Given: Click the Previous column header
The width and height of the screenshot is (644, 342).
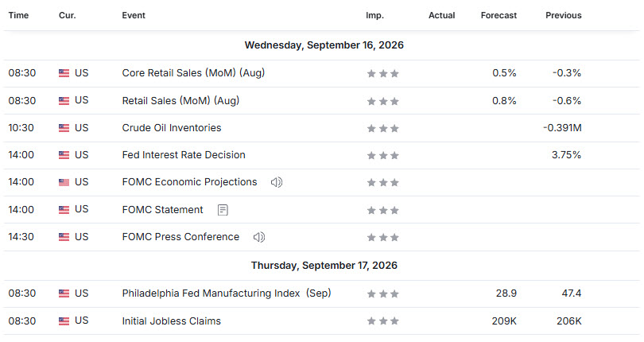Looking at the screenshot, I should coord(564,16).
